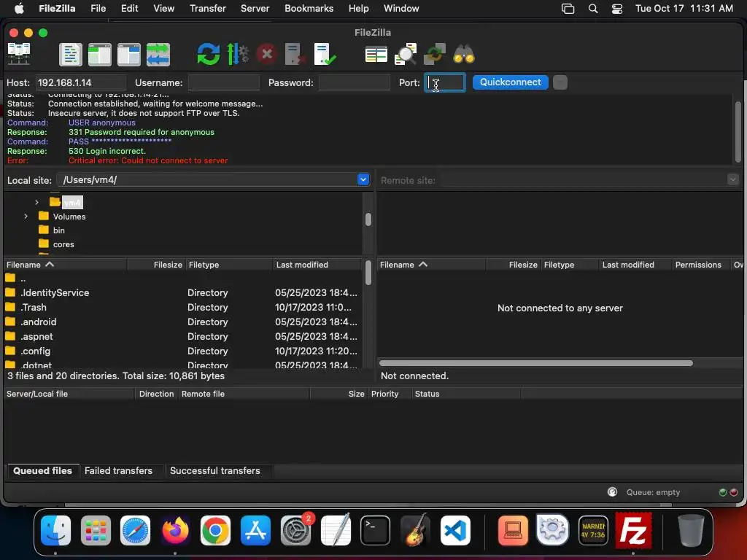Open the Transfer menu

coord(208,9)
